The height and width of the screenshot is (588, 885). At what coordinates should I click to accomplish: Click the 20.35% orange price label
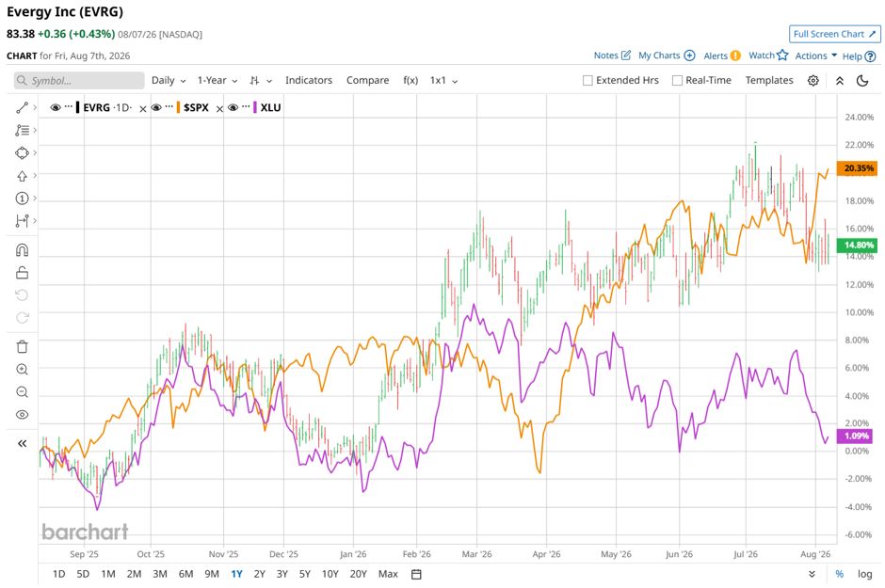(857, 168)
